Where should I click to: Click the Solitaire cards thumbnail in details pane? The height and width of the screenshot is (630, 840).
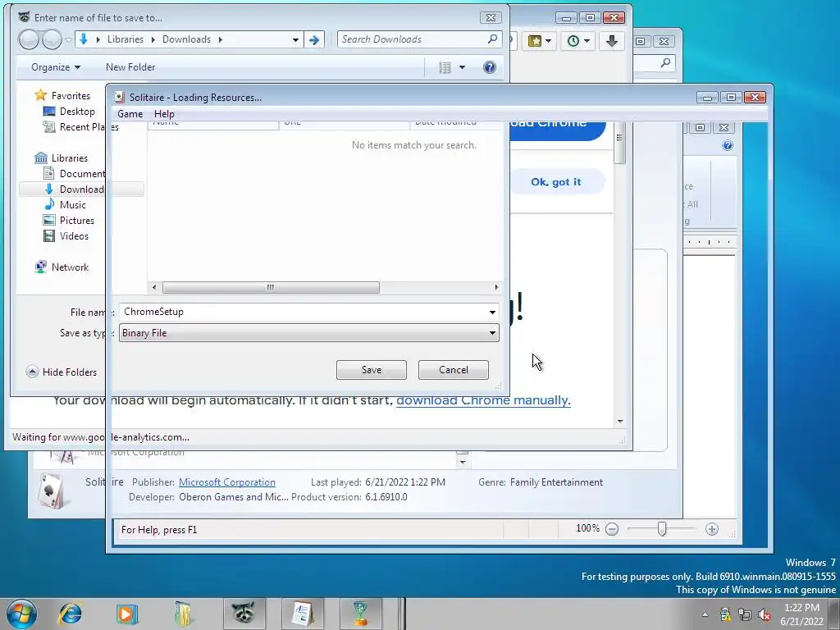[52, 491]
